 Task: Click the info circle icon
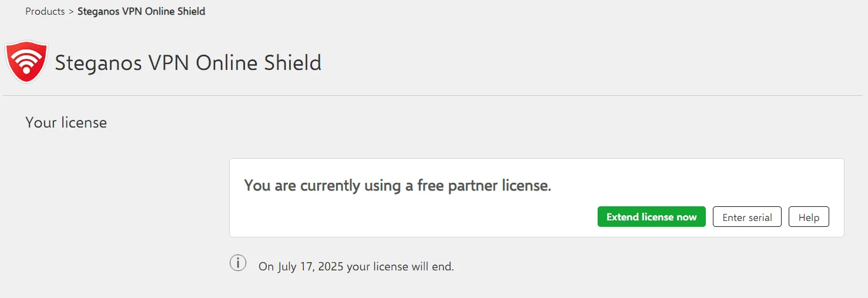[237, 263]
